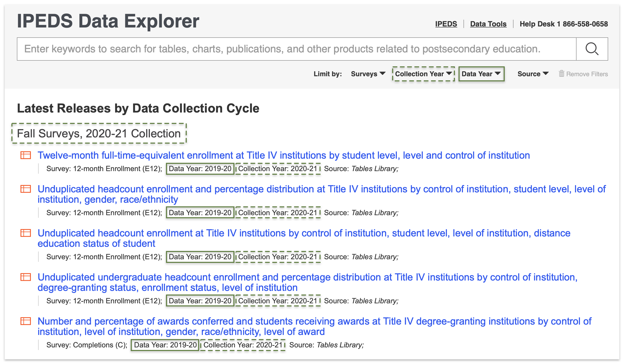Viewport: 624px width, 364px height.
Task: Open Unduplicated headcount distance education status link
Action: pos(304,233)
